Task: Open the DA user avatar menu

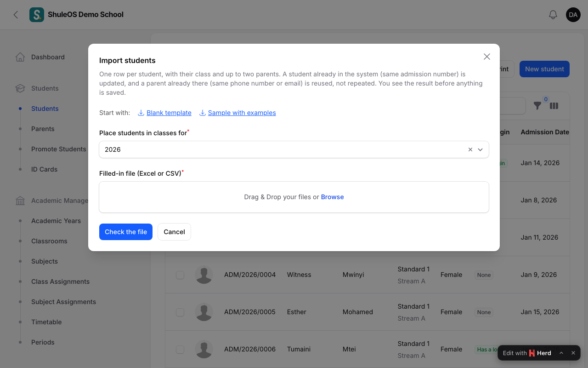Action: (x=573, y=15)
